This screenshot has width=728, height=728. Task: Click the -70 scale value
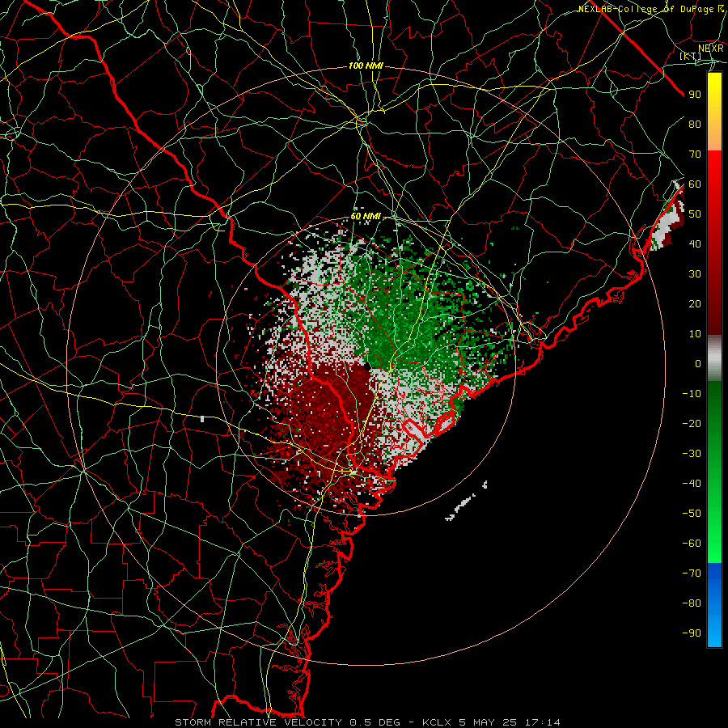click(x=692, y=574)
